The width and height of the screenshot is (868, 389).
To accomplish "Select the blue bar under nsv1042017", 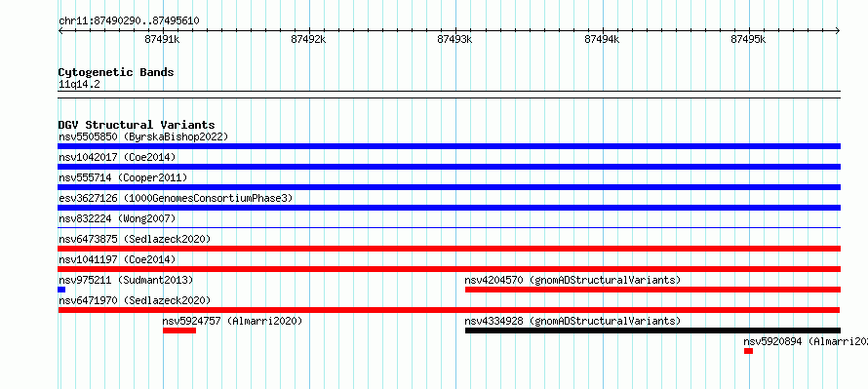I will click(449, 167).
